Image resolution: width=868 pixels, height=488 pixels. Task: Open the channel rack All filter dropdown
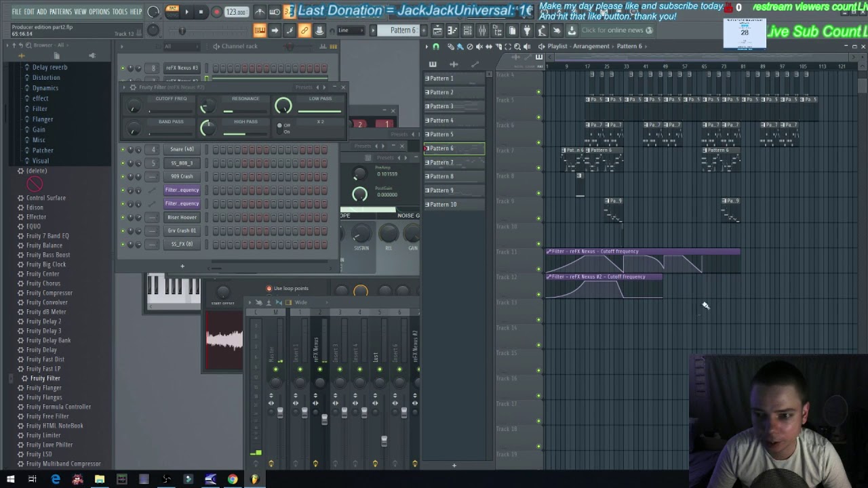coord(182,46)
